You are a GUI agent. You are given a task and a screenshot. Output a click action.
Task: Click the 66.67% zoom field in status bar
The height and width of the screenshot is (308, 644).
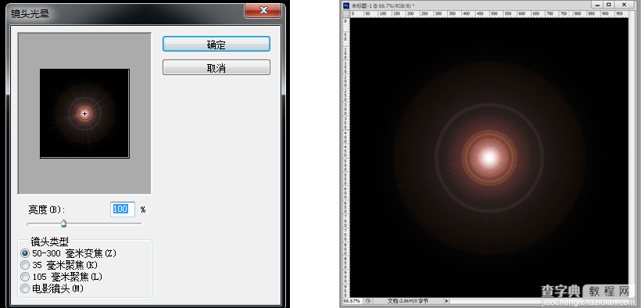353,301
